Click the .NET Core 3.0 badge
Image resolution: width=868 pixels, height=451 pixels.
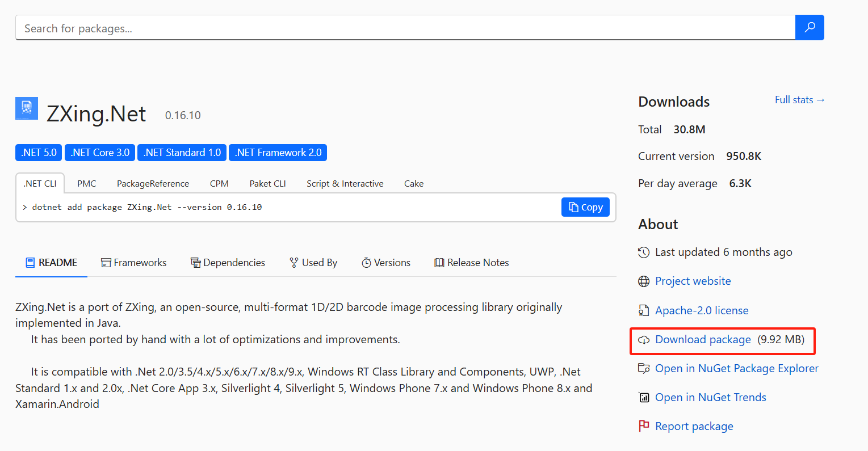tap(100, 153)
